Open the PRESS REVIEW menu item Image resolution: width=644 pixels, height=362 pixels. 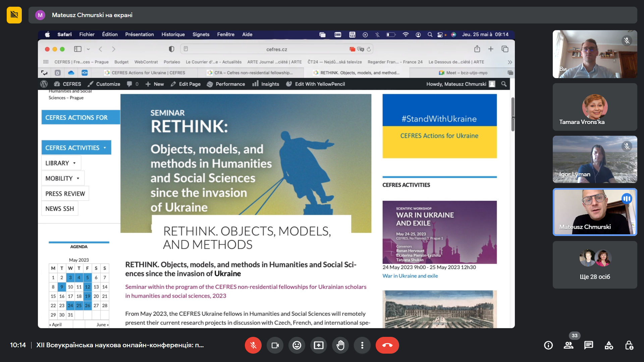coord(65,194)
